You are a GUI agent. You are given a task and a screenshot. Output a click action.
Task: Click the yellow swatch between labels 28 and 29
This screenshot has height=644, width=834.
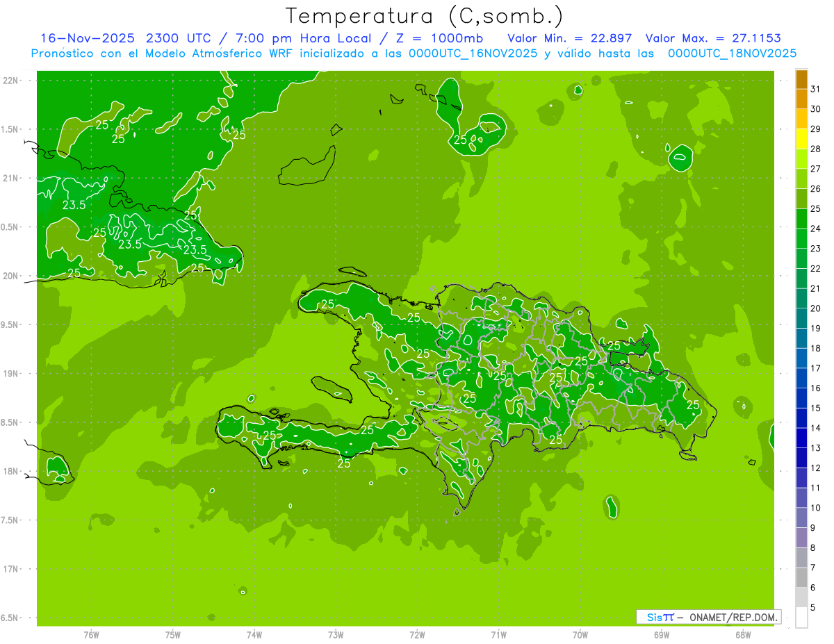click(x=801, y=138)
